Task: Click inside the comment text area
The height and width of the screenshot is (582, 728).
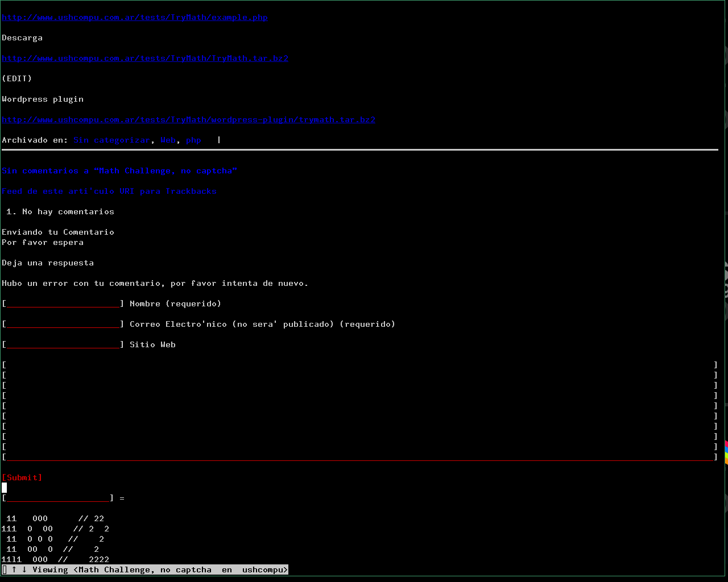Action: tap(359, 411)
